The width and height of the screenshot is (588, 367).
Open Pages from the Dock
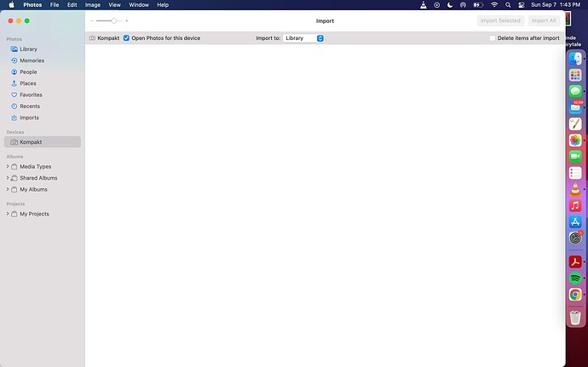click(575, 123)
